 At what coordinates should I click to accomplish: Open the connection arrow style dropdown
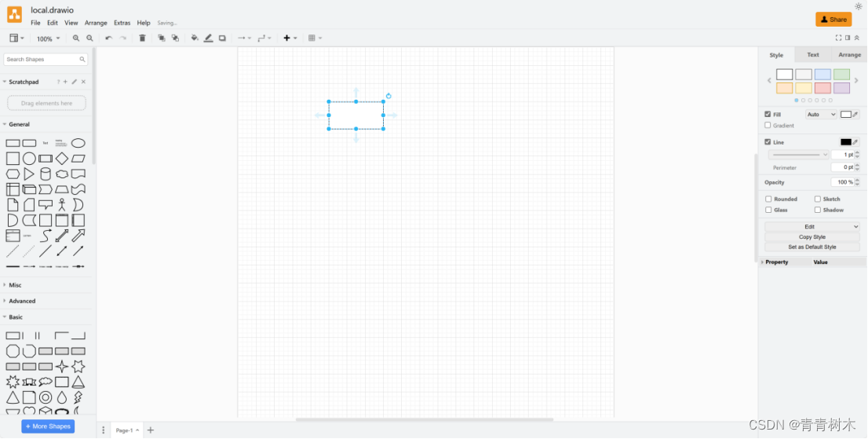244,38
